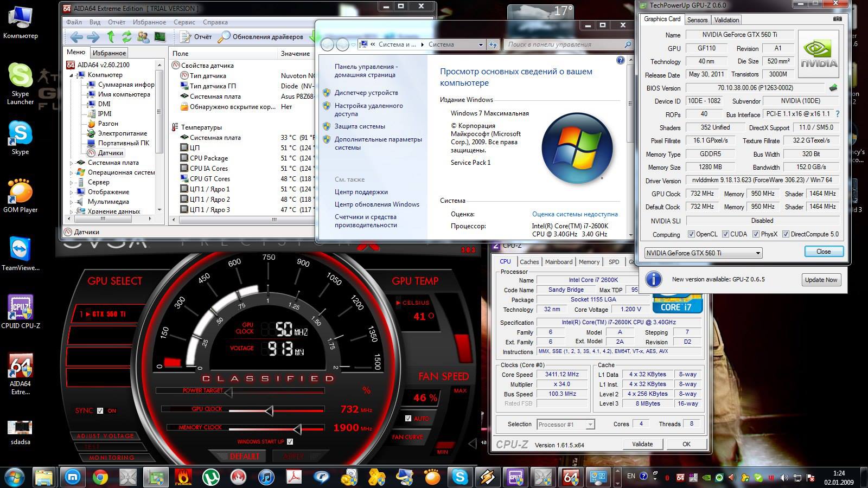The image size is (868, 488).
Task: Click the GPU-Z screenshot camera icon
Action: [838, 19]
